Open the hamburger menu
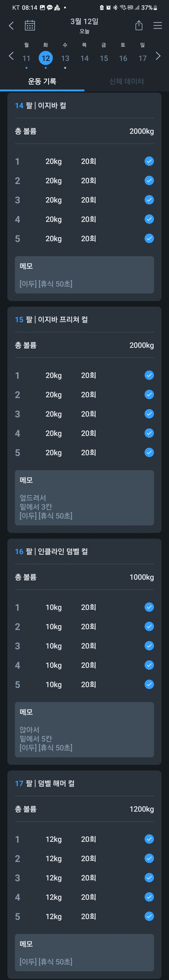The width and height of the screenshot is (169, 980). point(157,25)
